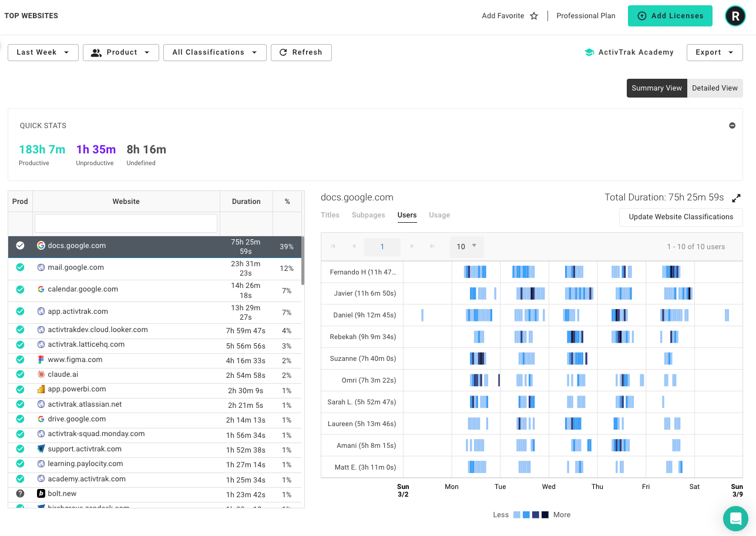Viewport: 756px width, 536px height.
Task: Click the Claude icon beside claude.ai
Action: [41, 374]
